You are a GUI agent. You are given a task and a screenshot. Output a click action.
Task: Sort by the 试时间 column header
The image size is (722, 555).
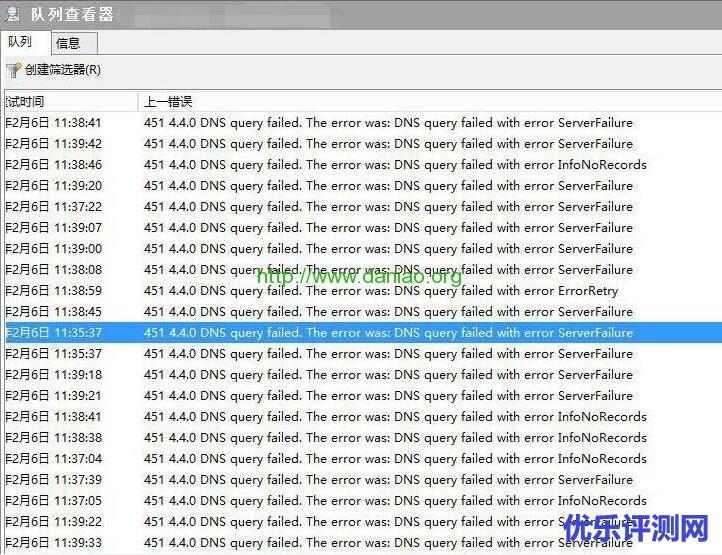tap(24, 102)
